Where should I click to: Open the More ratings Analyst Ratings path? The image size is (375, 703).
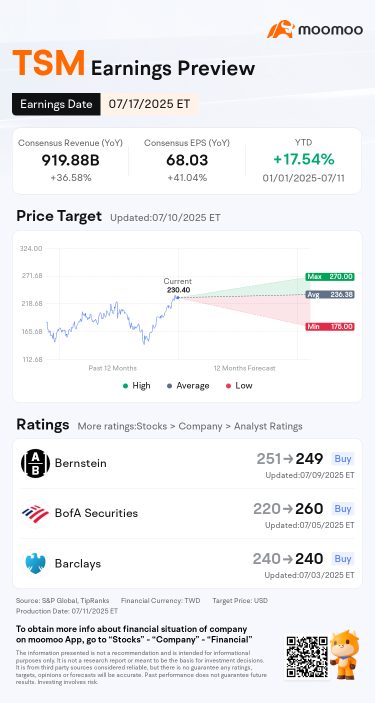coord(190,426)
